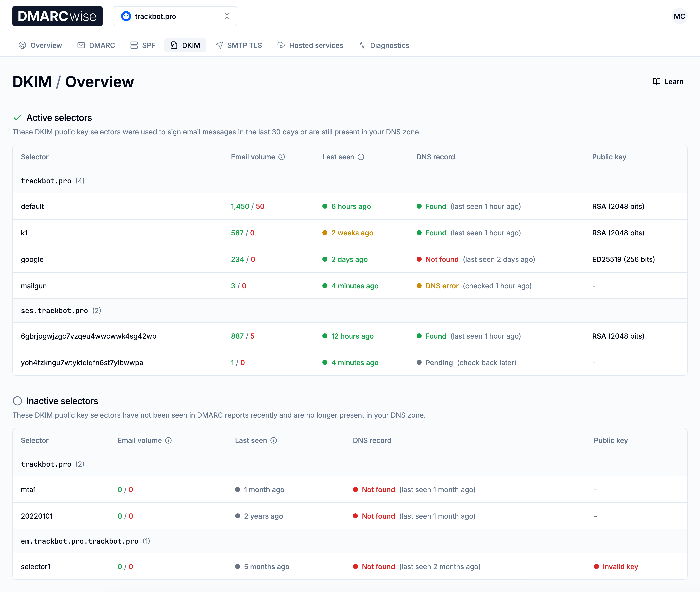Open Hosted services via cloud icon
Screen dimensions: 700x592
coord(281,45)
